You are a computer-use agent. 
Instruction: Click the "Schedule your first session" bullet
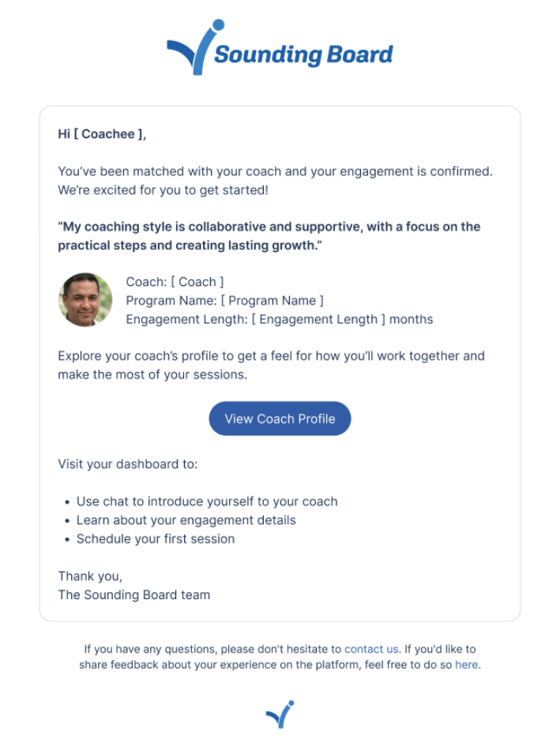[156, 539]
